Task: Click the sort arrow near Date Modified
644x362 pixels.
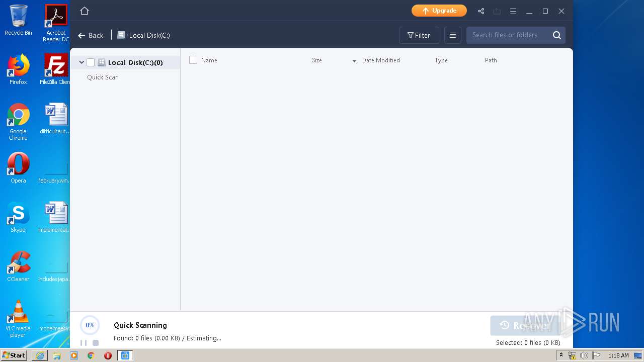Action: pos(354,61)
